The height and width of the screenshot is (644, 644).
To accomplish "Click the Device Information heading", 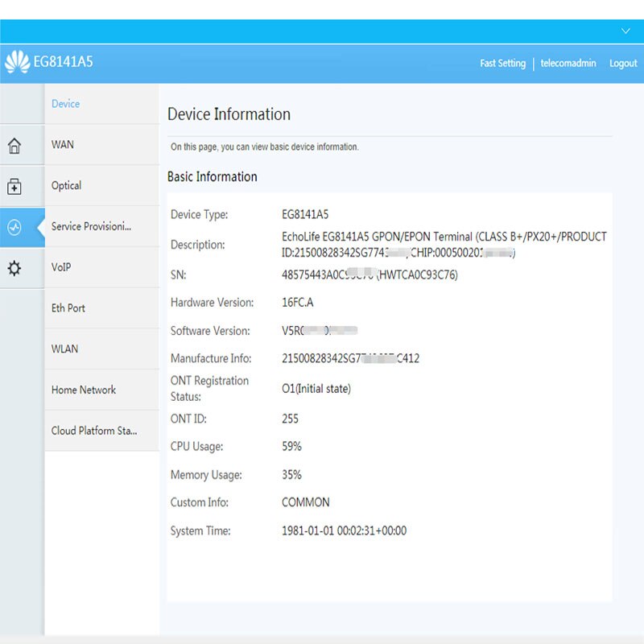I will (x=229, y=114).
